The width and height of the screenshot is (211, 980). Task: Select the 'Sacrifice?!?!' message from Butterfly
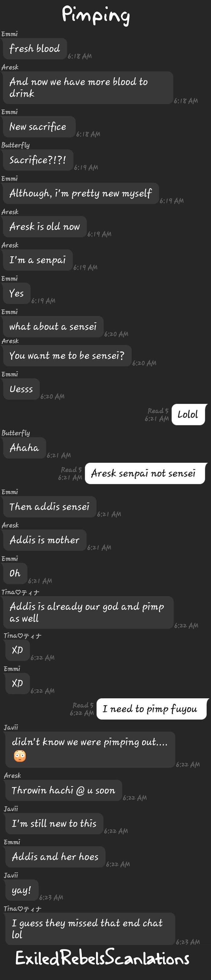coord(38,160)
